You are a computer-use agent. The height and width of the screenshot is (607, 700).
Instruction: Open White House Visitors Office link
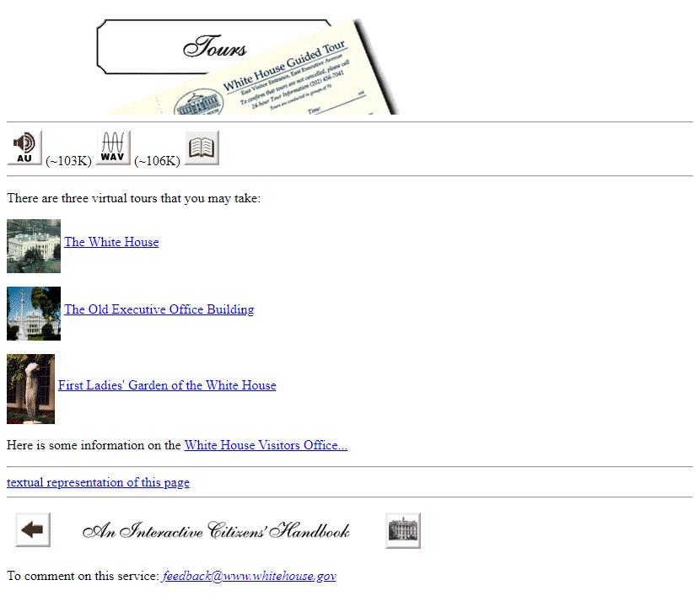point(266,445)
